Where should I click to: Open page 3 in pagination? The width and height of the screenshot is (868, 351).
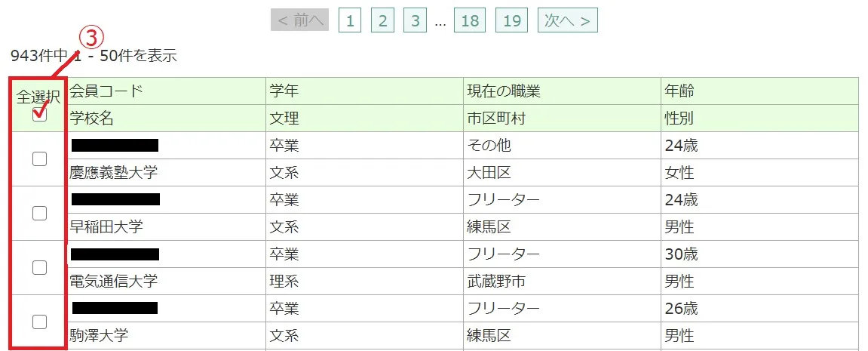(x=415, y=21)
